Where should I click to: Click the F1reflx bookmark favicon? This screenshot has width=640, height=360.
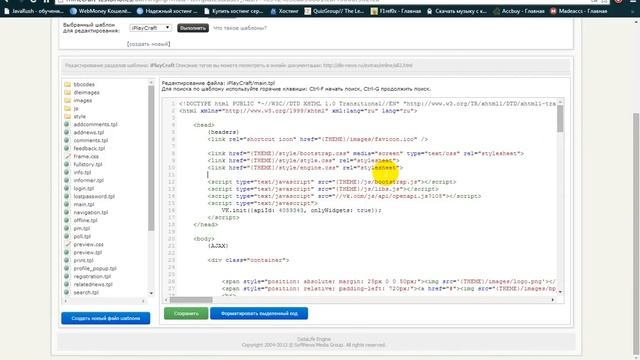click(x=374, y=11)
